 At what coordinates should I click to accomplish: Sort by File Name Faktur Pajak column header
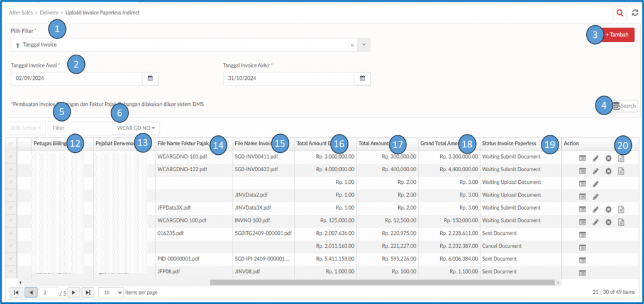[183, 144]
